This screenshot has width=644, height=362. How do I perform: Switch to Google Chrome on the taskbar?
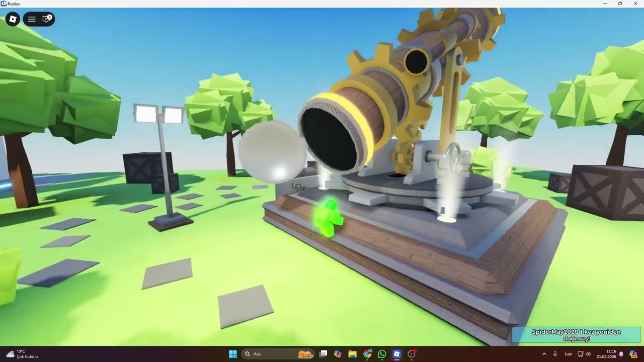click(x=367, y=354)
